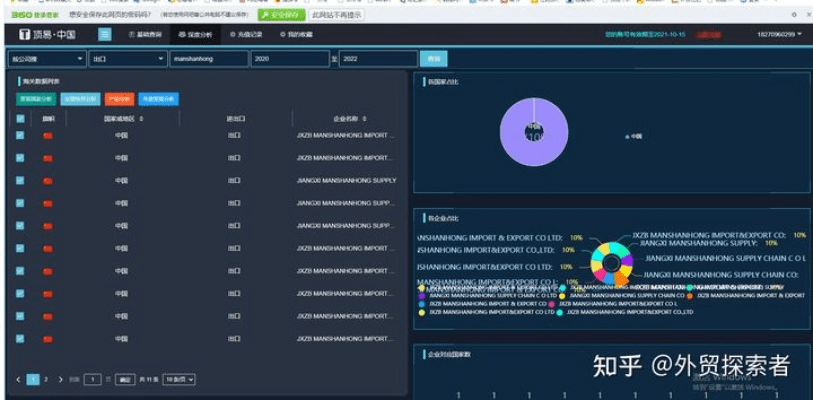Click the colorful donut chart of company share

[610, 263]
